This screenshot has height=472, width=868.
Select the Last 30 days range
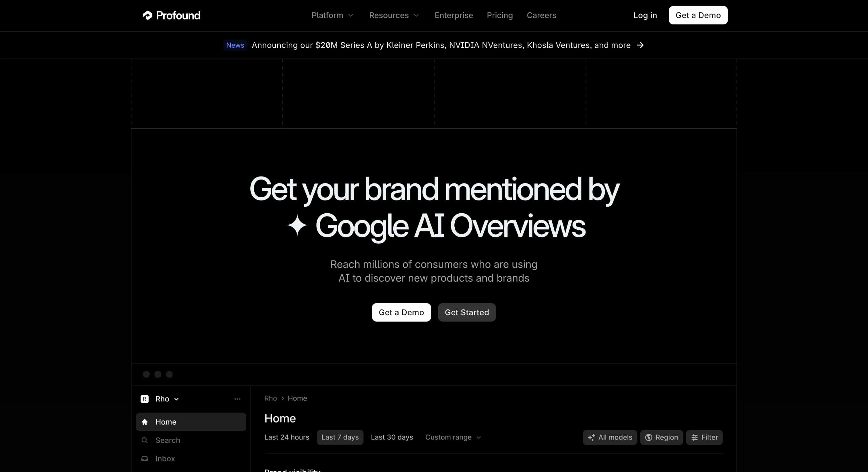click(x=392, y=437)
